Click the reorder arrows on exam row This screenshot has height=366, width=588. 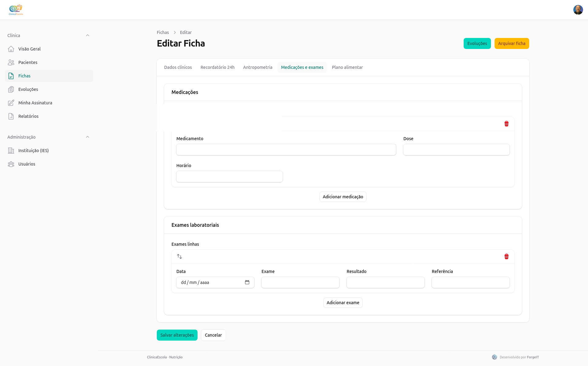179,256
